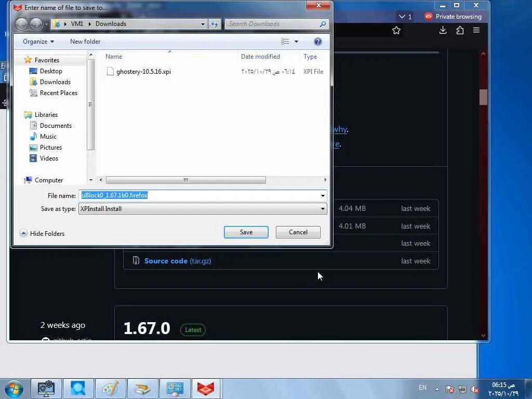Open the Save as type combo box
Viewport: 532px width, 399px height.
coord(203,209)
